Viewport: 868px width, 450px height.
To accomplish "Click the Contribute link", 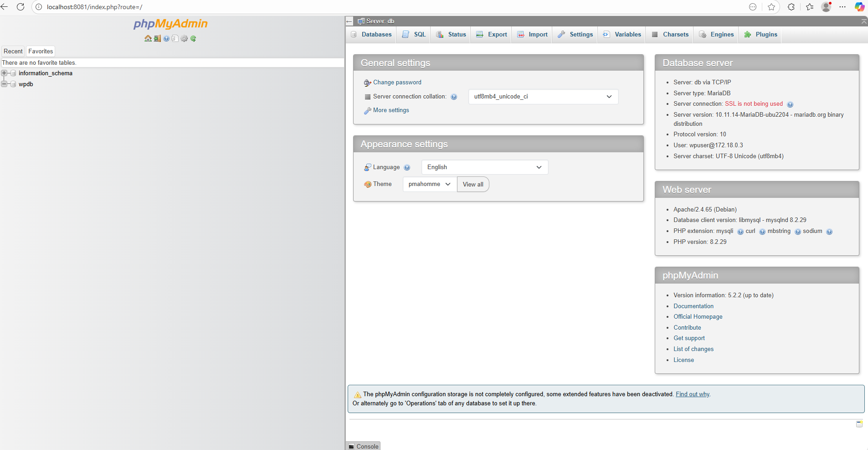I will point(687,328).
